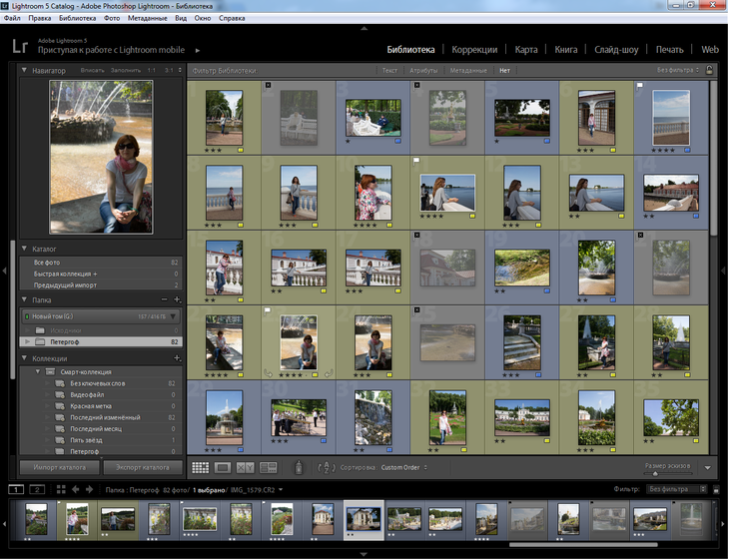This screenshot has height=560, width=729.
Task: Open Compare view (X|Y) in the toolbar
Action: click(x=245, y=467)
